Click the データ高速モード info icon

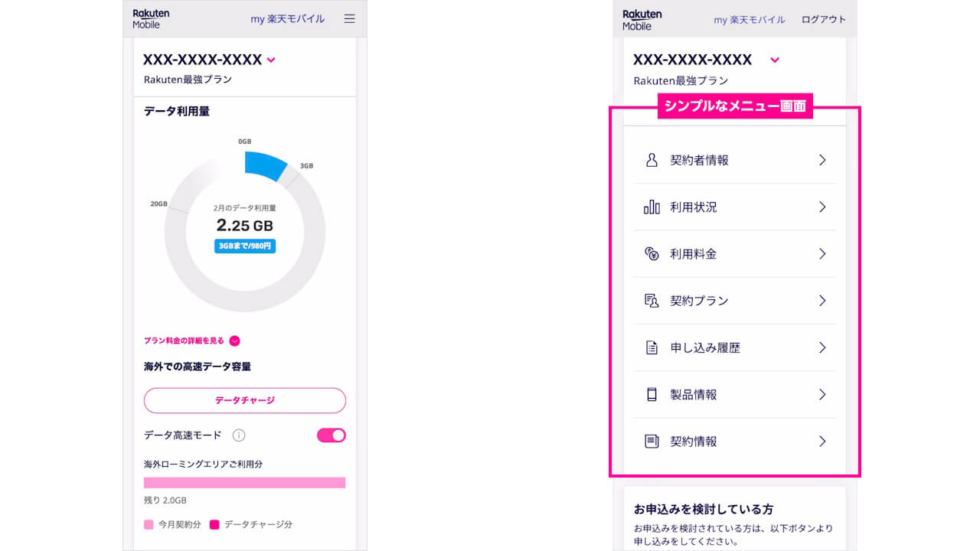239,435
